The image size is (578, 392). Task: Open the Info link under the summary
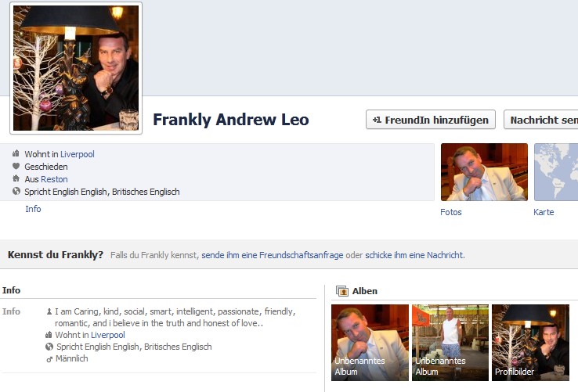(x=33, y=209)
